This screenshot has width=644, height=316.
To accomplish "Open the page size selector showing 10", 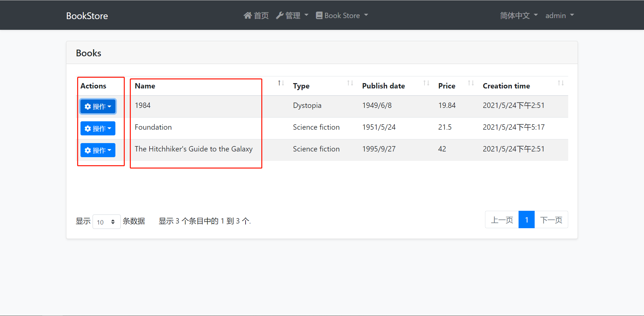I will (106, 222).
